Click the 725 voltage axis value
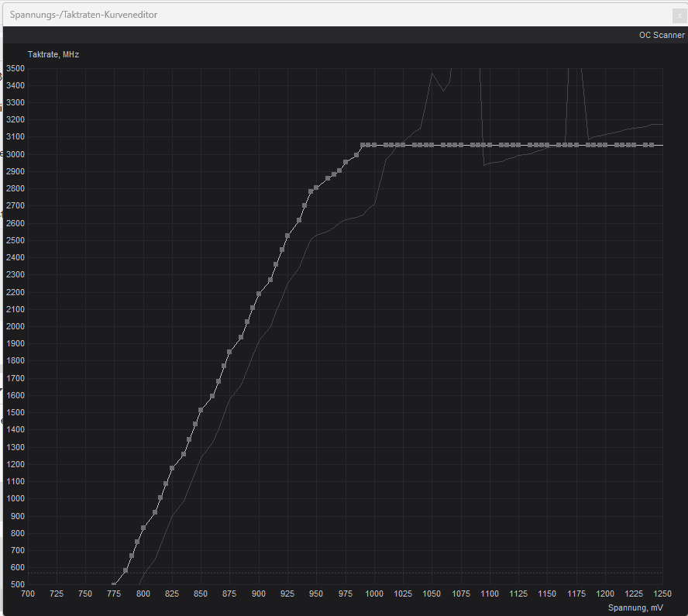This screenshot has height=616, width=688. tap(57, 594)
